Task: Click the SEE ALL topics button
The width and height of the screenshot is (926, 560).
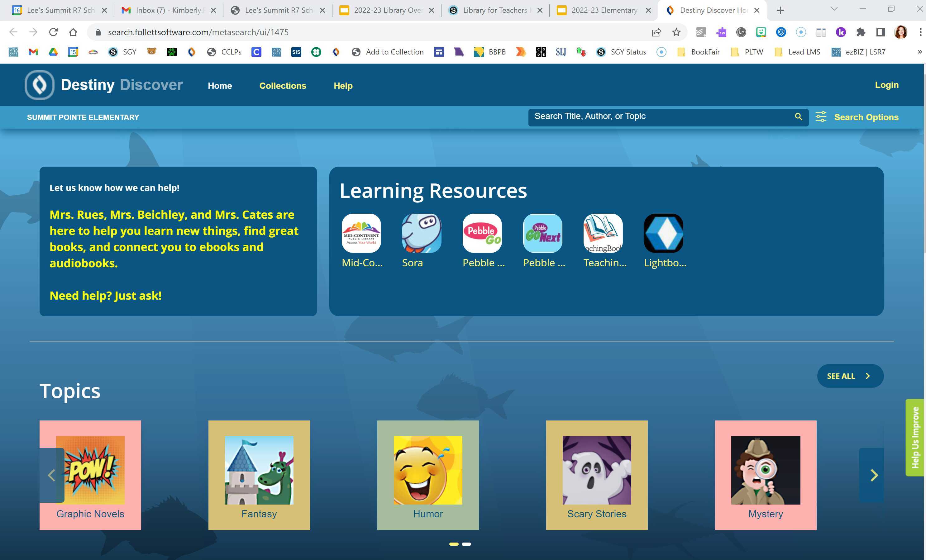Action: [x=850, y=376]
